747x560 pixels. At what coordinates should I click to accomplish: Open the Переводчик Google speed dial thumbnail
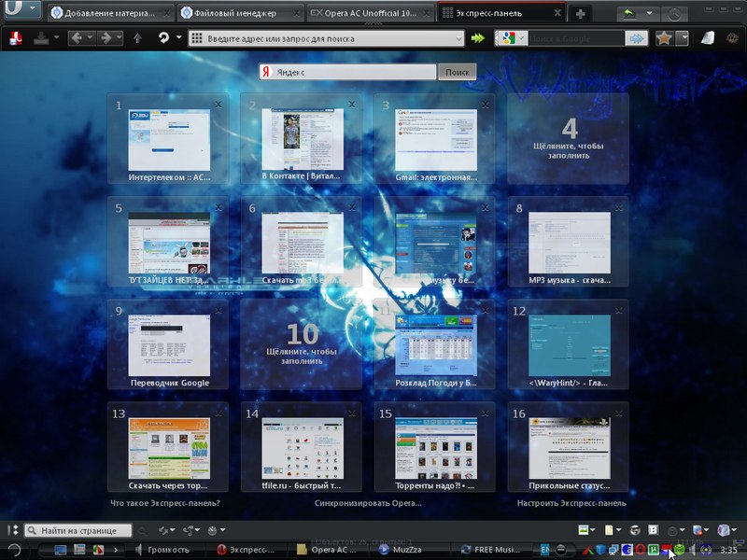[x=168, y=344]
